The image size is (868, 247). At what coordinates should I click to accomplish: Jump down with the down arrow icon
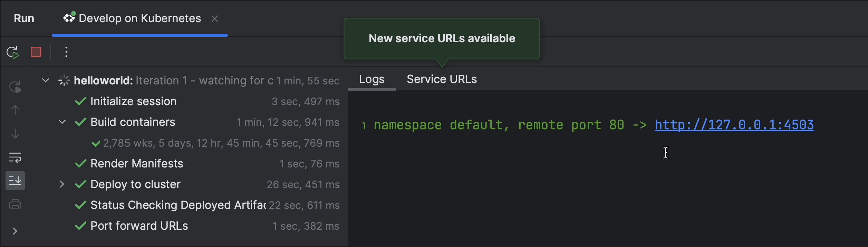[x=15, y=134]
